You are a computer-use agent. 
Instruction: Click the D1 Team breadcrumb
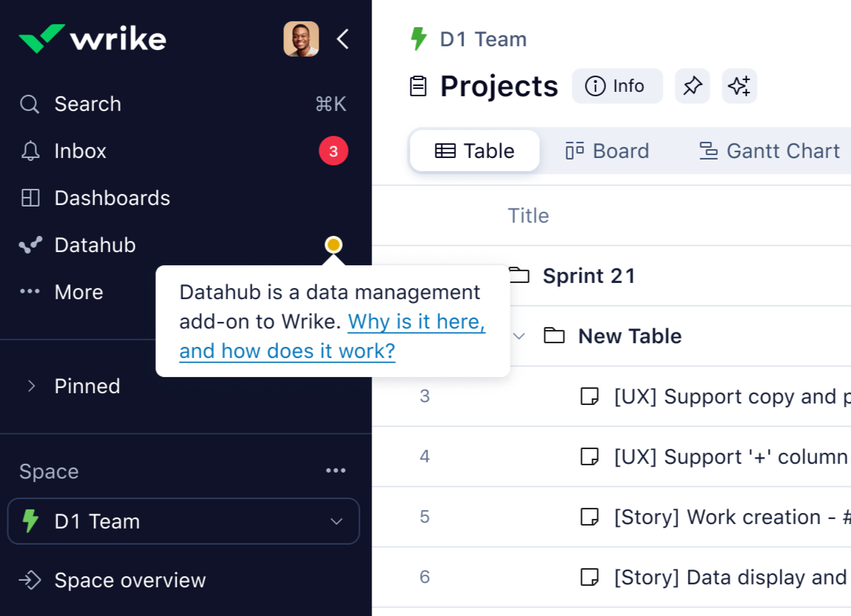(x=483, y=39)
